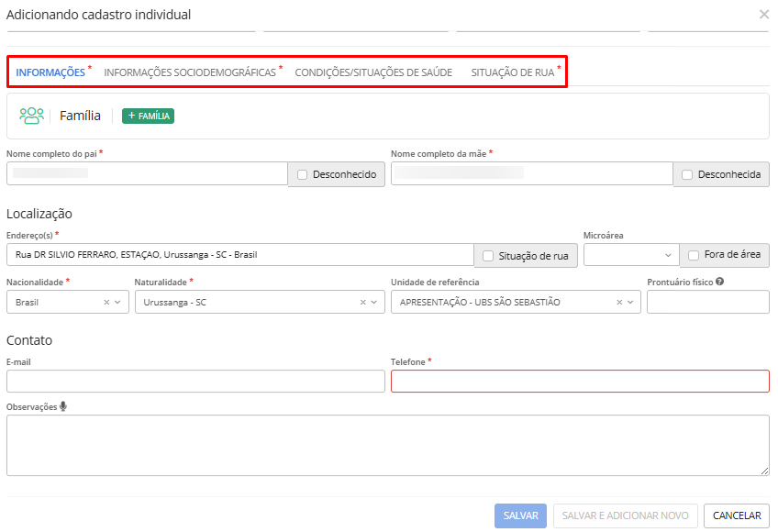Focus the Nome completo do pai field
Viewport: 778px width, 532px height.
(x=147, y=173)
